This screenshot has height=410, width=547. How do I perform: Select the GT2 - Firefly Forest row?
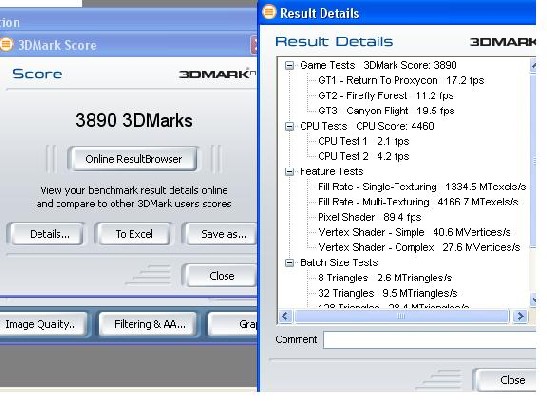coord(386,96)
